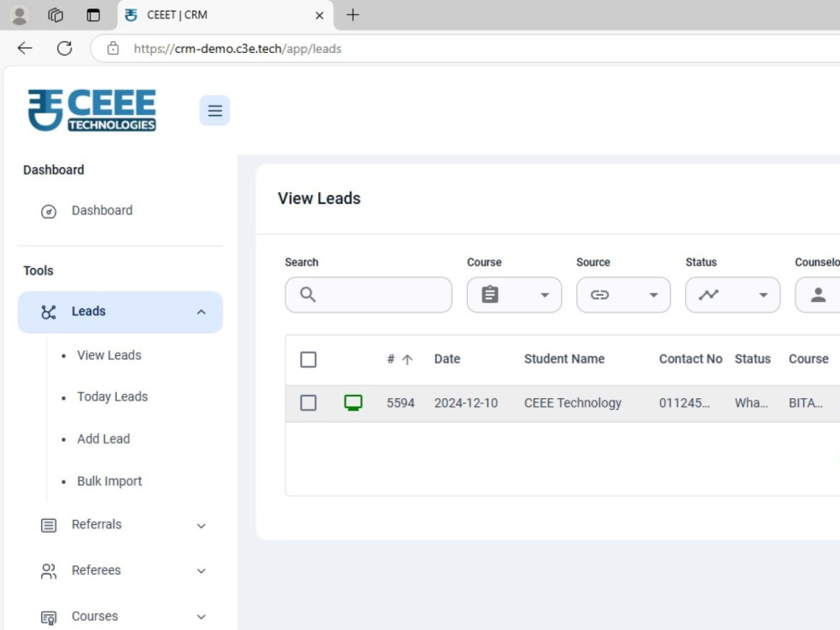This screenshot has height=630, width=840.
Task: Reload the page with refresh icon
Action: pos(65,48)
